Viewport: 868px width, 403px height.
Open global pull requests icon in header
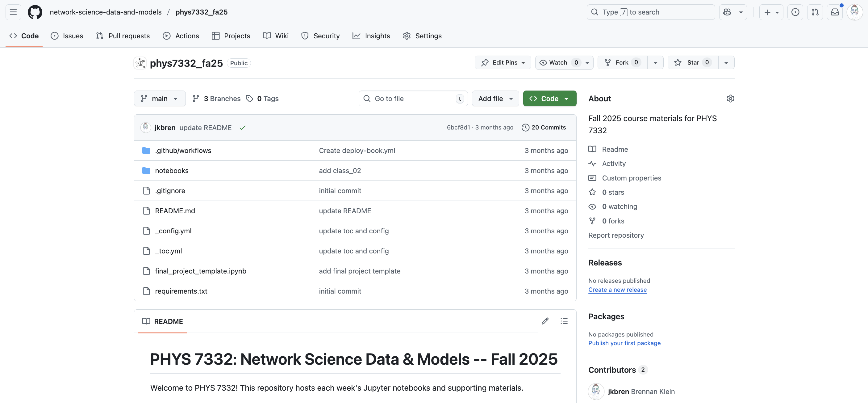tap(815, 12)
